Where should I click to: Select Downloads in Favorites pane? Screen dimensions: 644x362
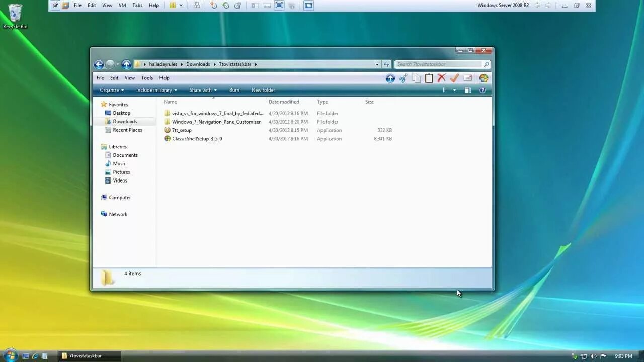coord(125,121)
